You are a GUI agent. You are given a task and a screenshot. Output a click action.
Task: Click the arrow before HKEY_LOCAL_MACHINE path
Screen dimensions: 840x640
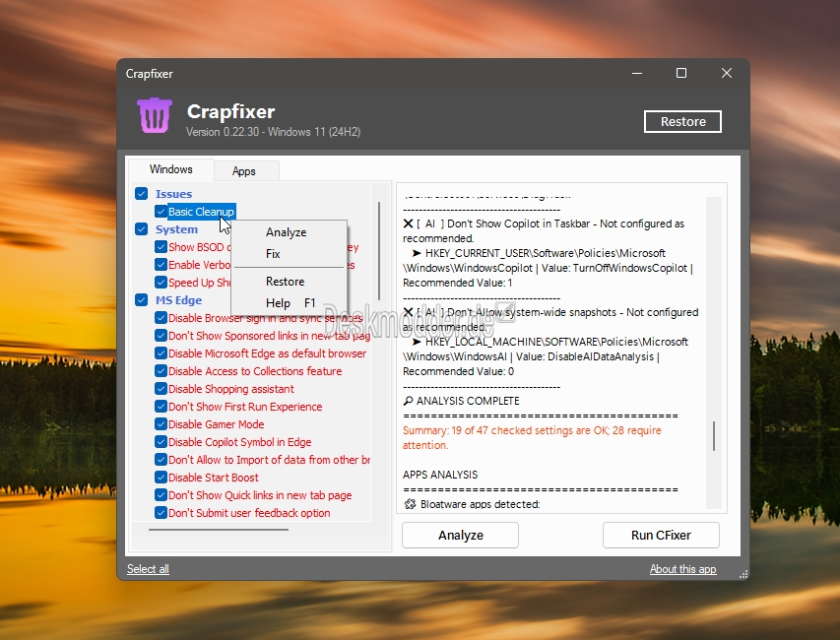pyautogui.click(x=417, y=343)
